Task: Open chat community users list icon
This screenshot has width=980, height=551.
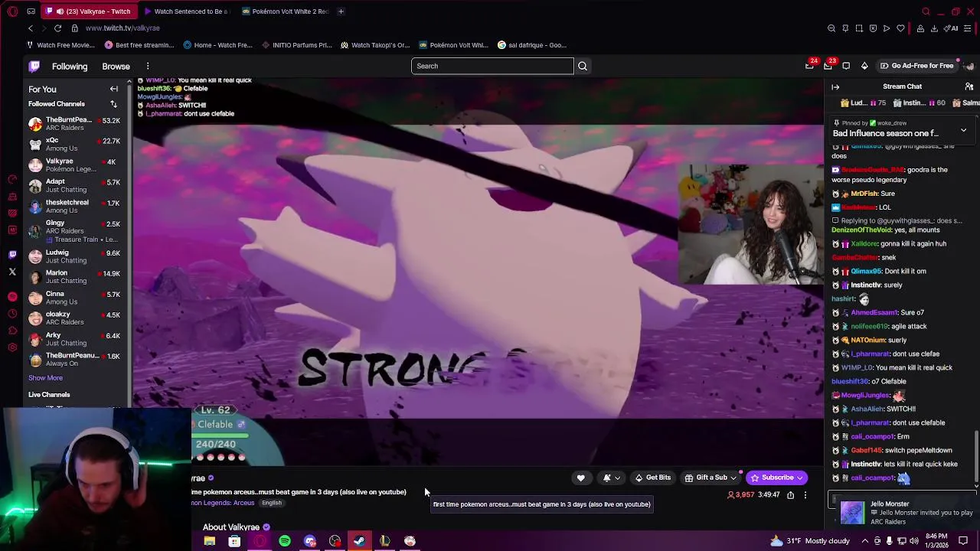Action: [969, 86]
